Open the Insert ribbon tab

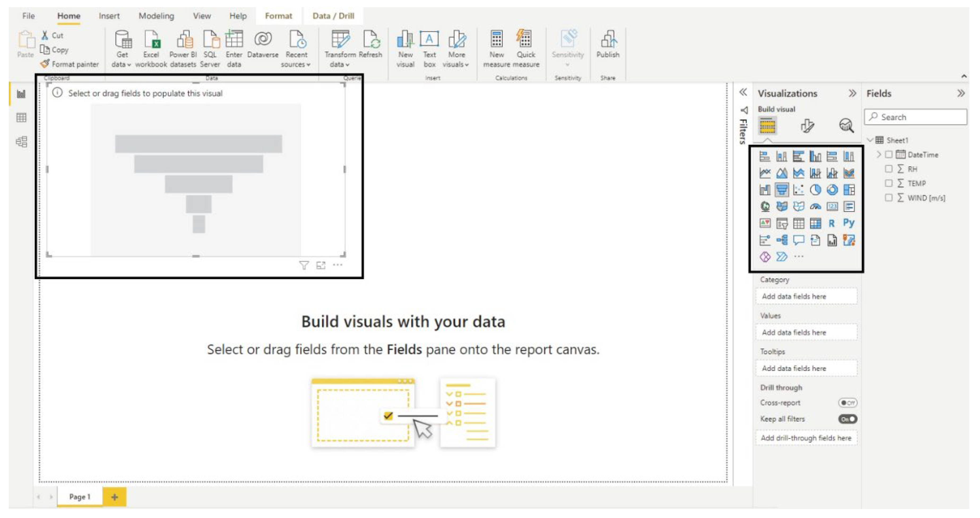[x=109, y=16]
